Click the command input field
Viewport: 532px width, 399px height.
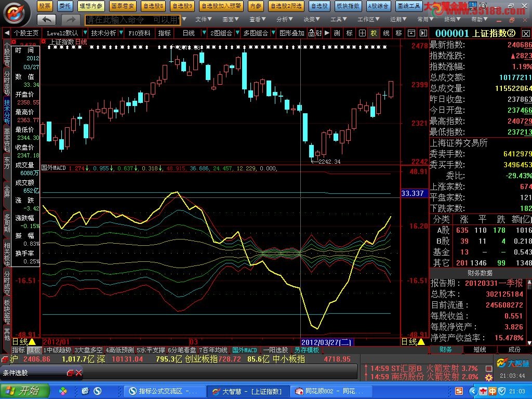(132, 20)
